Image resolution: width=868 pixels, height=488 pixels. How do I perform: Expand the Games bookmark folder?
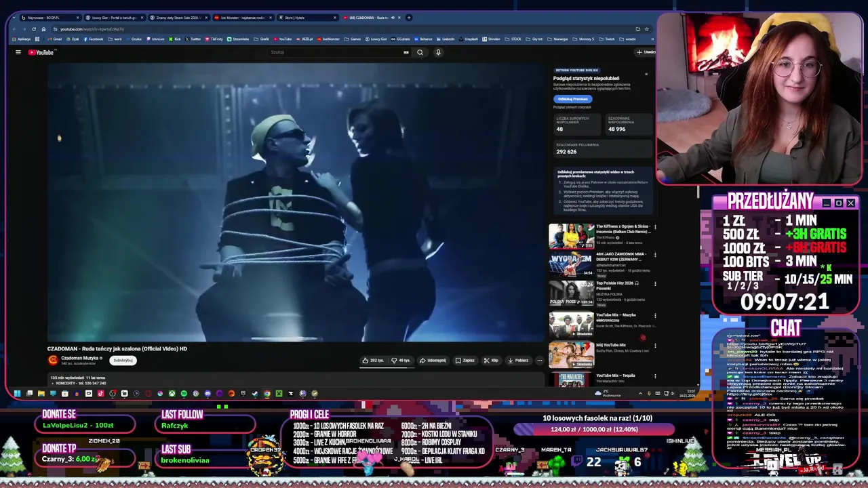[353, 39]
